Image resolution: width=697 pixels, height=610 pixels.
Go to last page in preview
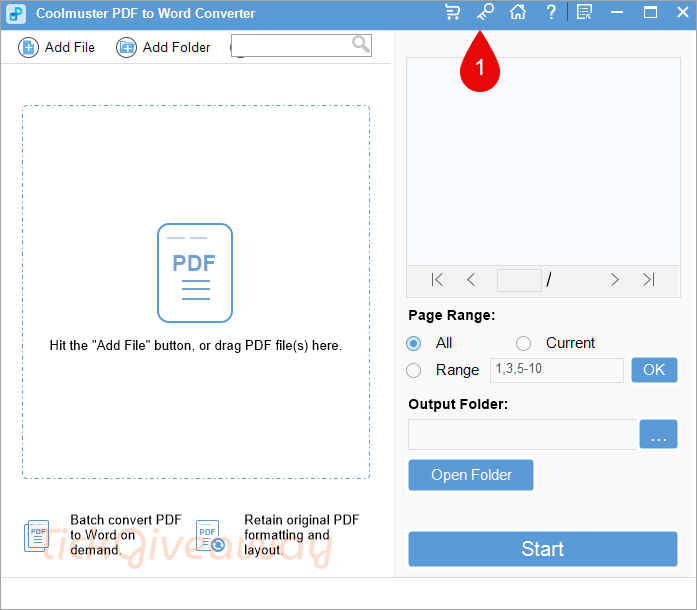pos(649,280)
